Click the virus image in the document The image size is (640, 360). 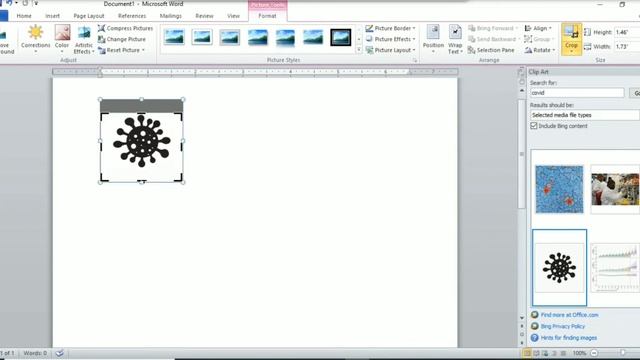[x=142, y=141]
